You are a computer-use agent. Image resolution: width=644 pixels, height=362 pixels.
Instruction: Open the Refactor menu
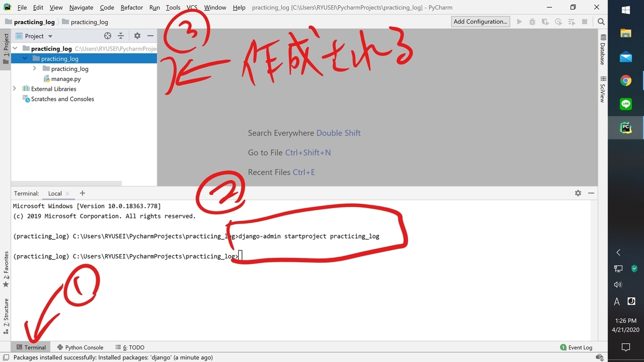tap(131, 8)
